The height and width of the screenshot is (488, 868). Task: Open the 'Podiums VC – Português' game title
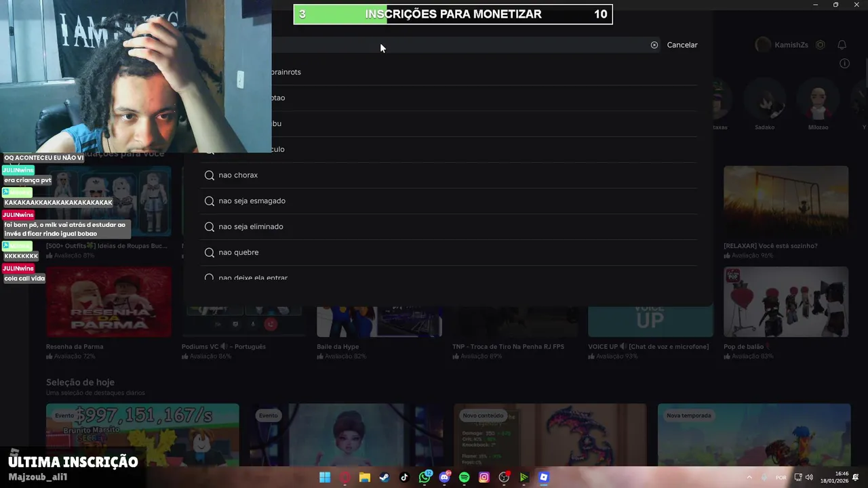pos(224,346)
